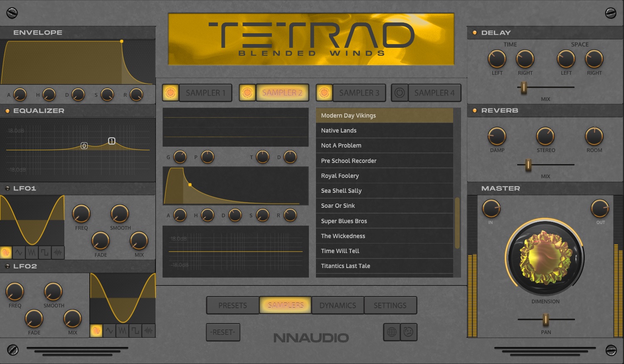
Task: Click the confused face help icon
Action: pyautogui.click(x=409, y=332)
